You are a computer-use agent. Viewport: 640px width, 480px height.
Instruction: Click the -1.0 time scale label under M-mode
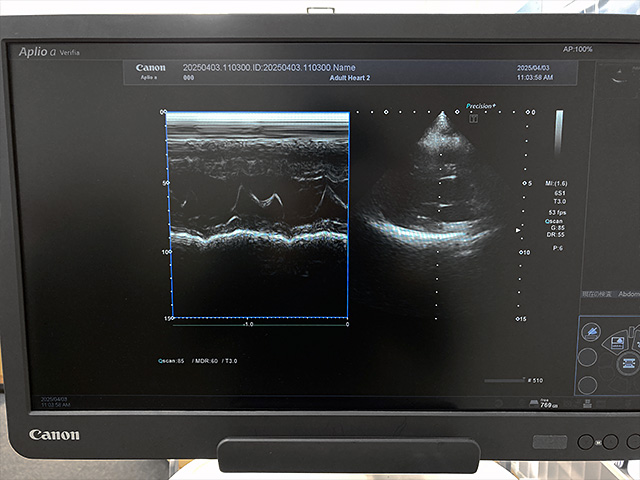[x=249, y=324]
